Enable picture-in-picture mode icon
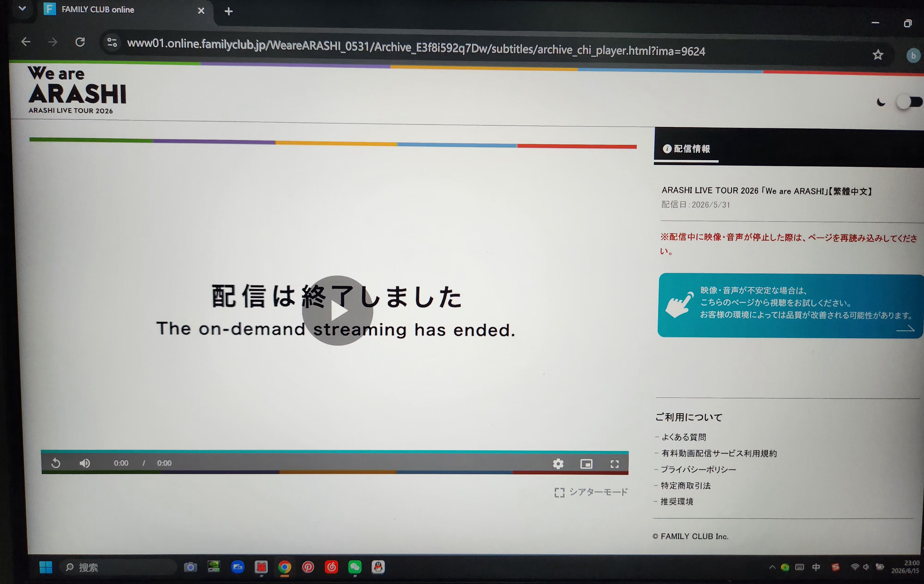Image resolution: width=924 pixels, height=584 pixels. tap(586, 464)
